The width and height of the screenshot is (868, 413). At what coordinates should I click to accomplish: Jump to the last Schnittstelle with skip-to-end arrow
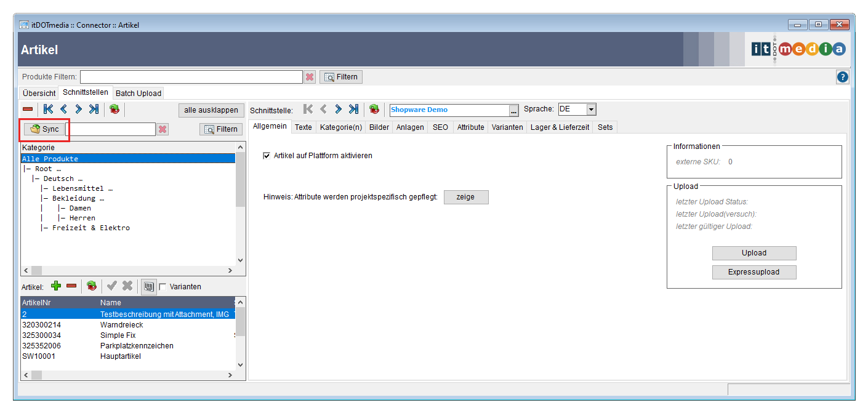[x=353, y=110]
